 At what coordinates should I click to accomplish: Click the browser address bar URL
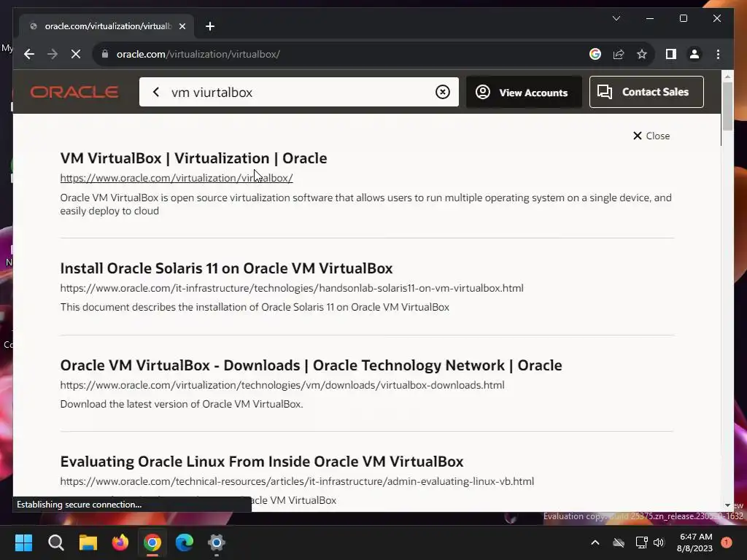pyautogui.click(x=198, y=54)
